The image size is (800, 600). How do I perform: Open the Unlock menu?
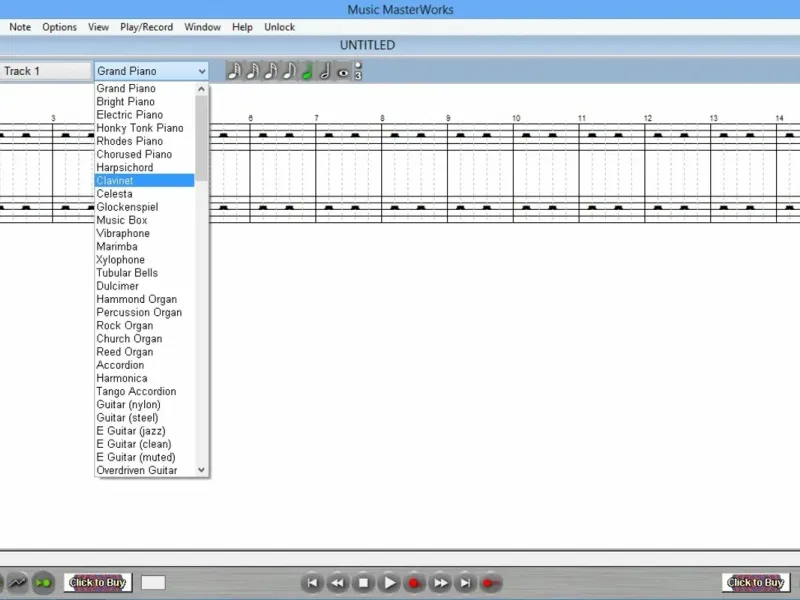point(279,27)
